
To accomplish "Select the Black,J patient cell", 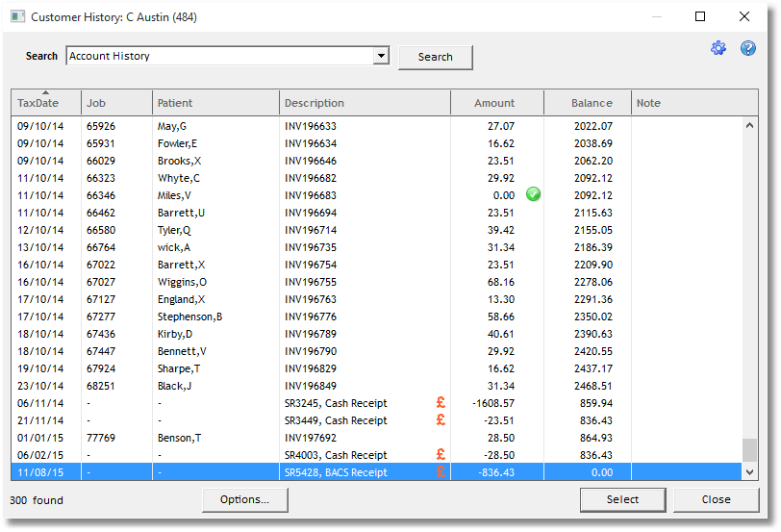I will tap(174, 386).
